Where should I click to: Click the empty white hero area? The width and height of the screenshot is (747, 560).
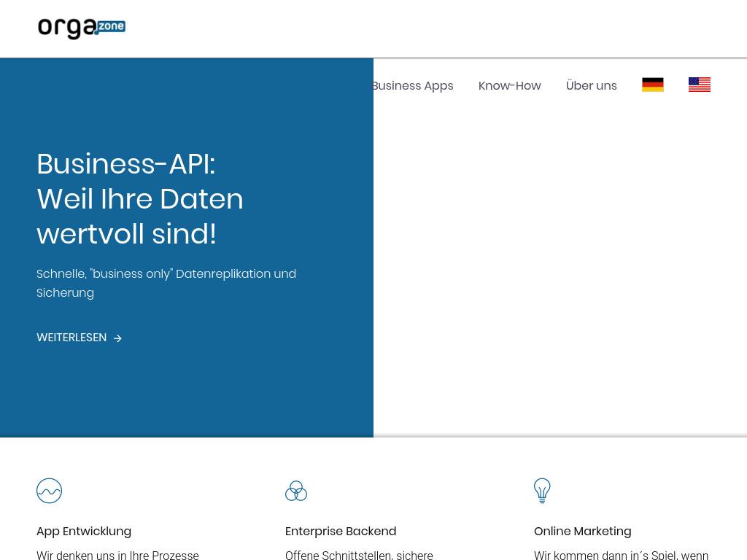pos(560,277)
